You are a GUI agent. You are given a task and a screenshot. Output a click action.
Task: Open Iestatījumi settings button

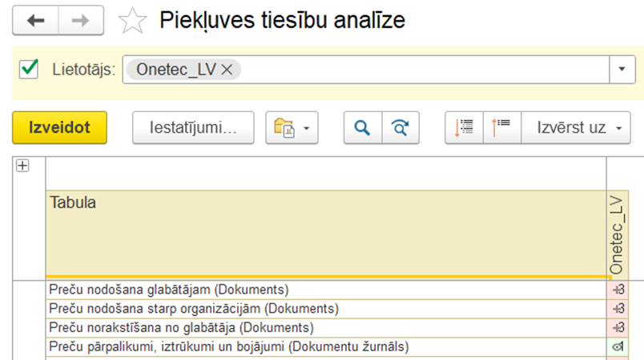tap(193, 127)
